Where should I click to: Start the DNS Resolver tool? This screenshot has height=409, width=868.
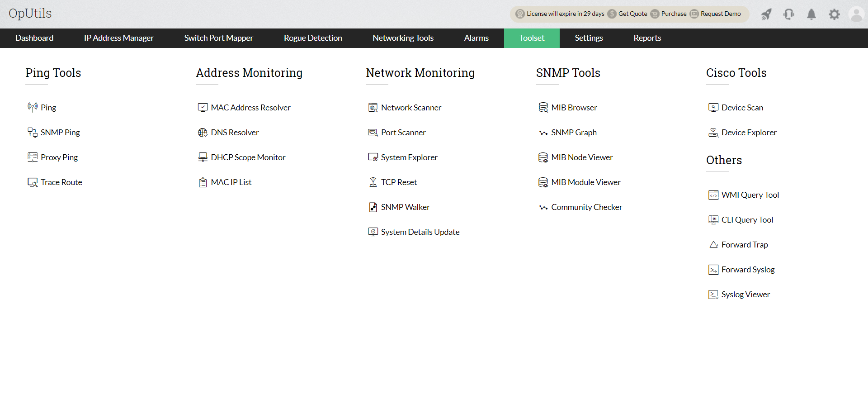pos(235,132)
